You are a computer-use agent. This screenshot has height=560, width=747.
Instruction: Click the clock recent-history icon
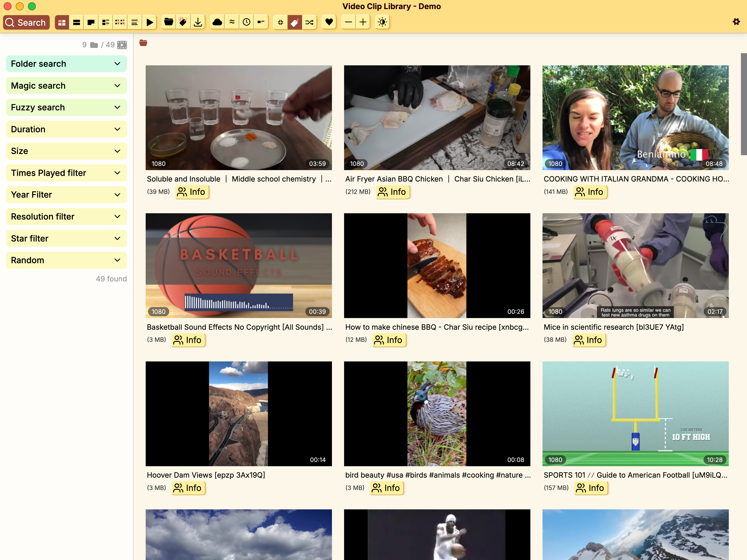tap(247, 22)
